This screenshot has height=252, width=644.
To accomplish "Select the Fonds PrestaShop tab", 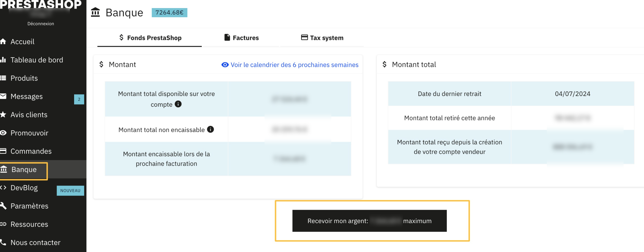I will click(150, 38).
